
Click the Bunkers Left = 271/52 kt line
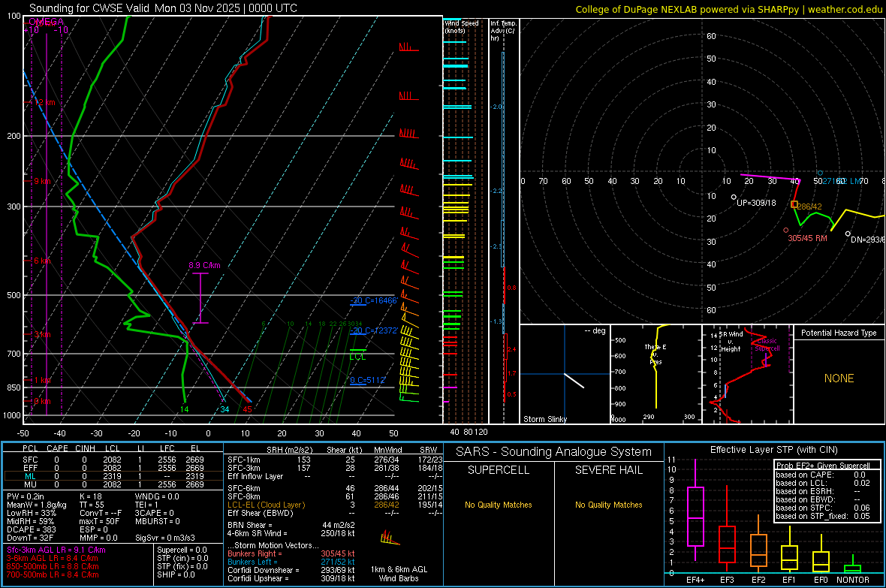point(291,562)
